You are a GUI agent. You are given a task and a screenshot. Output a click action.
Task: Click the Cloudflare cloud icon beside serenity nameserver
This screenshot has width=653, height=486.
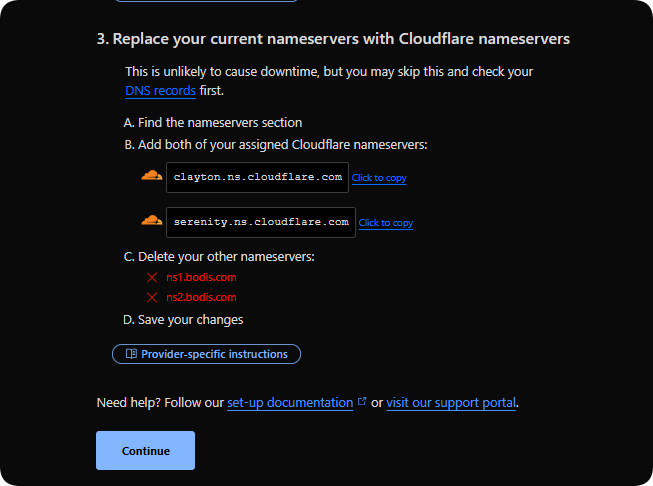[x=151, y=220]
